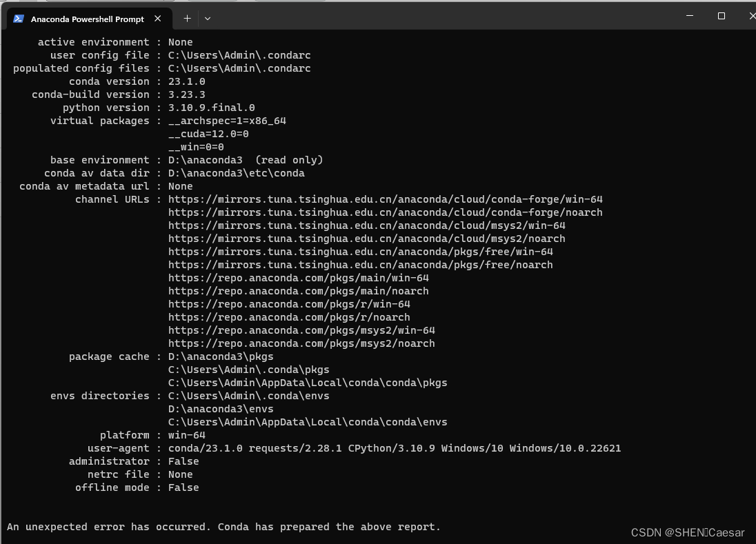Image resolution: width=756 pixels, height=544 pixels.
Task: Click the repo.anaconda.com pkgs/msys2/noarch URL
Action: click(301, 343)
